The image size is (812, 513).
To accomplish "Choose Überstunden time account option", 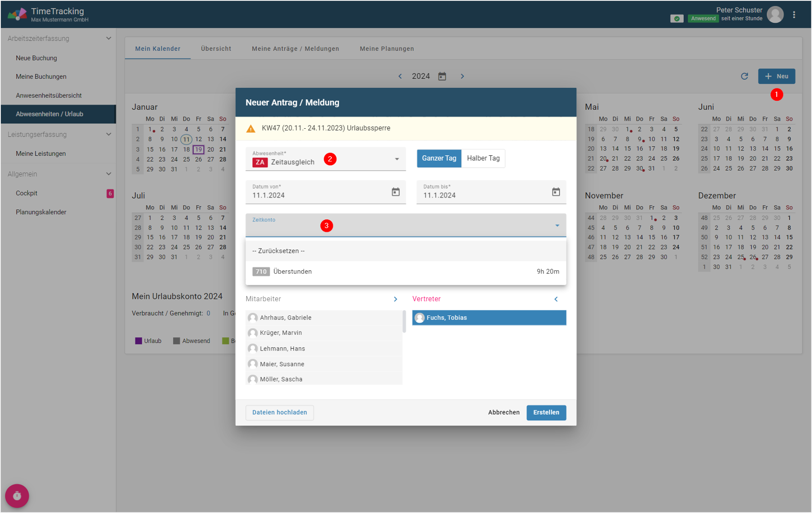I will 406,272.
